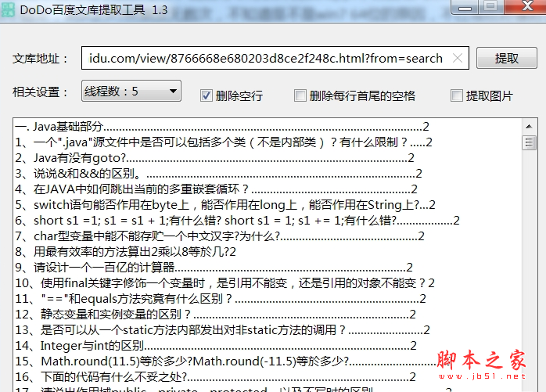Image resolution: width=546 pixels, height=392 pixels.
Task: Maximize the DoDo window
Action: click(x=491, y=6)
